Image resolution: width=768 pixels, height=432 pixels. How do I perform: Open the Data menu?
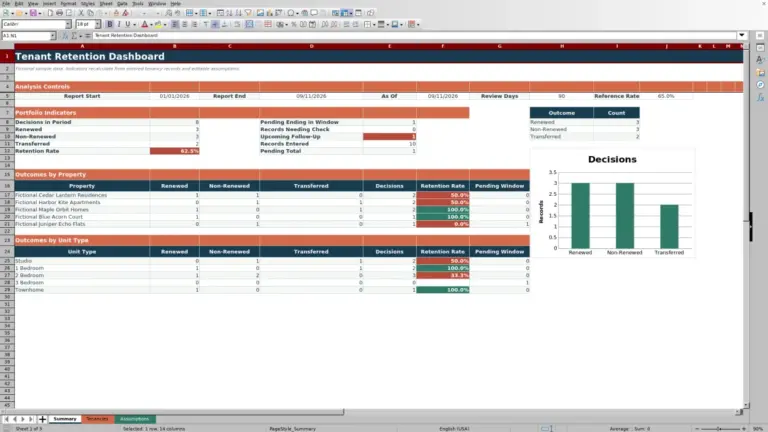click(122, 3)
